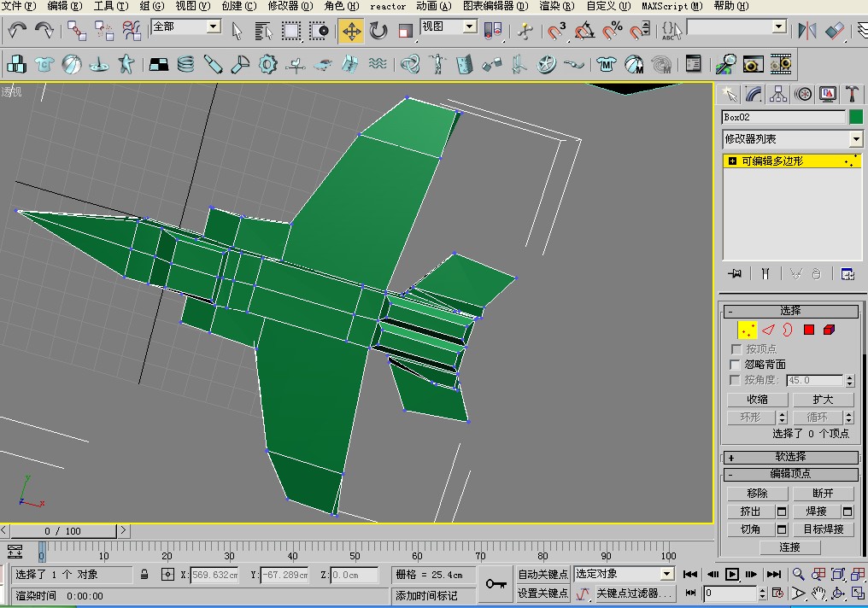The width and height of the screenshot is (868, 608).
Task: Activate the Select and Move tool
Action: [x=351, y=31]
